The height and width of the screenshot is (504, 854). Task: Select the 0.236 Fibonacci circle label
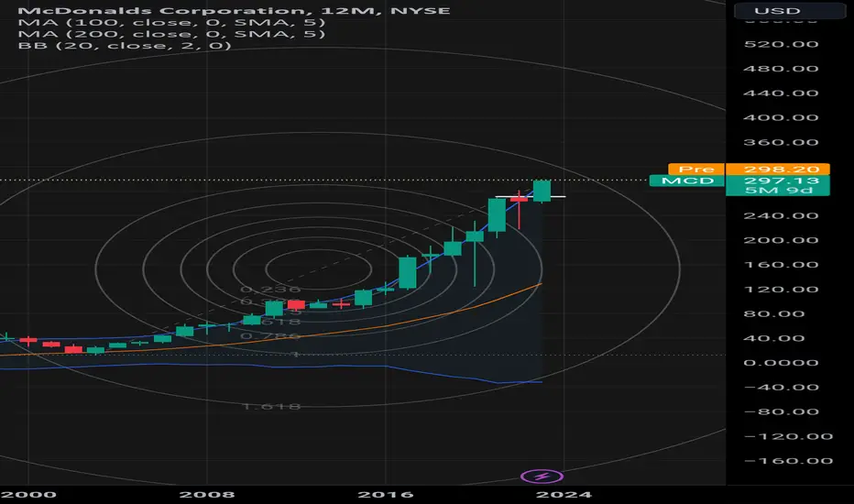(270, 290)
